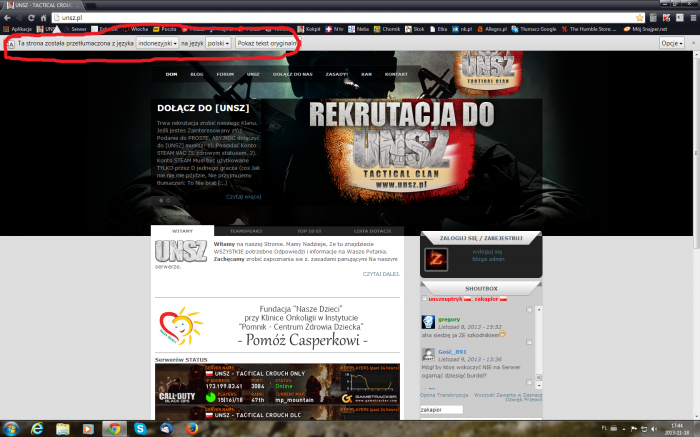Image resolution: width=700 pixels, height=437 pixels.
Task: Switch to the TOP 10 GT tab
Action: 309,231
